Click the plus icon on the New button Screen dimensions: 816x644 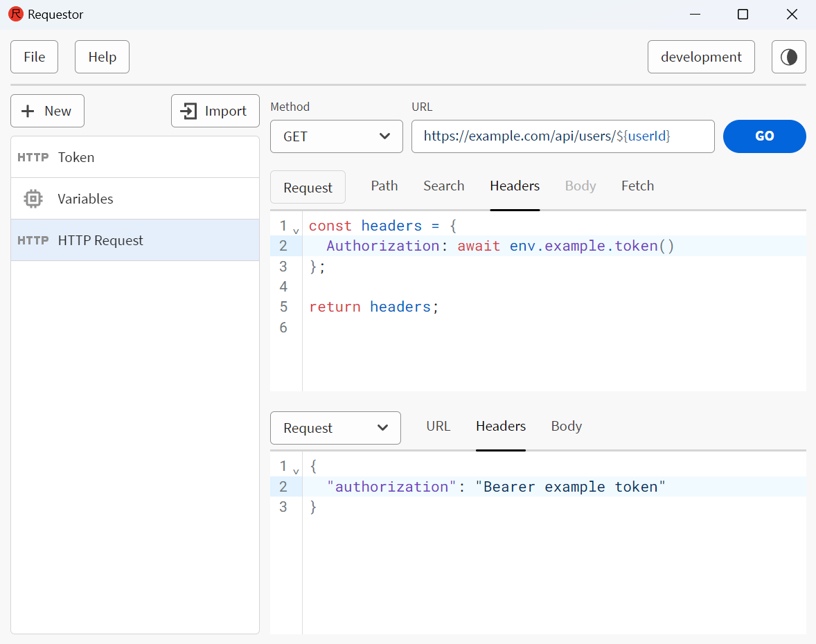pyautogui.click(x=28, y=111)
